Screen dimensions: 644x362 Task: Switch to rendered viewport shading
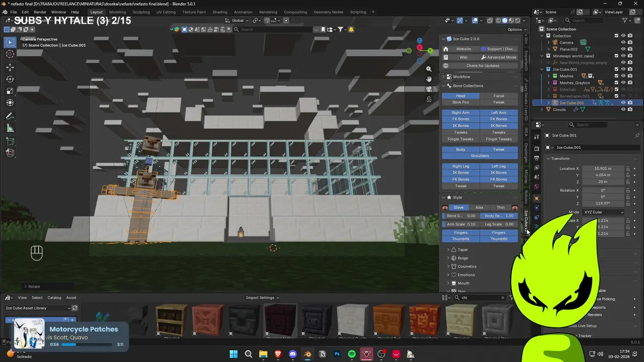pyautogui.click(x=517, y=21)
